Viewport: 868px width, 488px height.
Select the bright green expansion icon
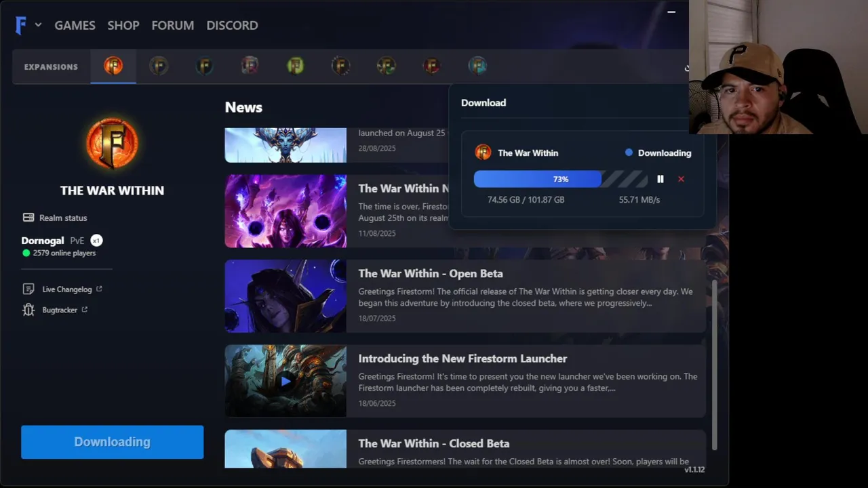click(x=295, y=66)
